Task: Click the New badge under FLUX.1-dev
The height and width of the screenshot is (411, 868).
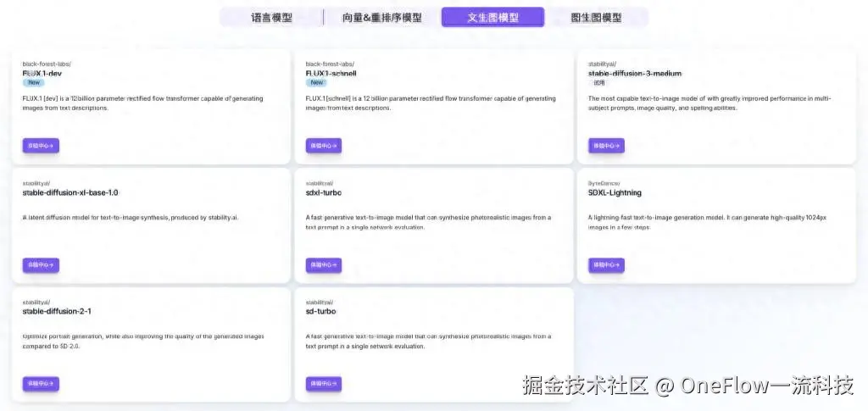Action: [34, 82]
